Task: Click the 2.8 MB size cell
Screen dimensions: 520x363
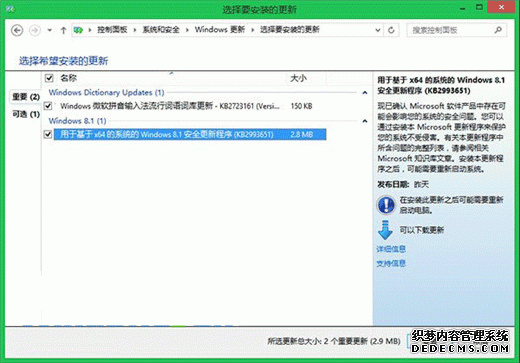Action: pos(301,135)
